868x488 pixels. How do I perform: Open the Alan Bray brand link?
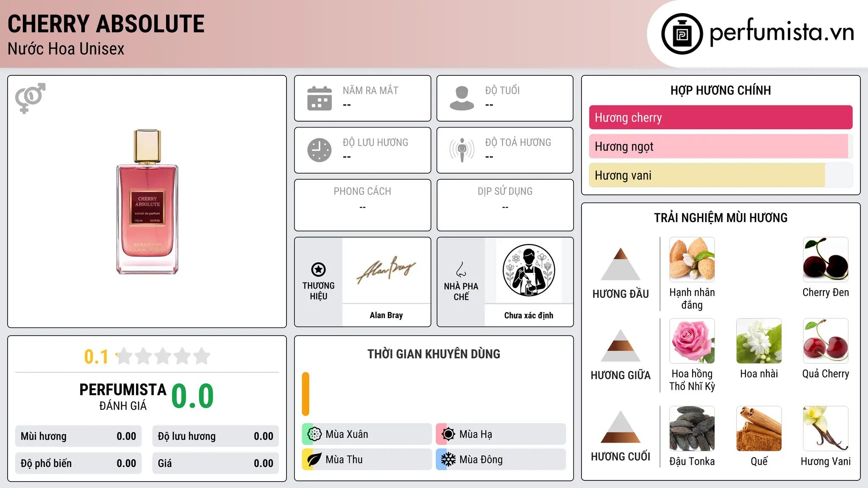pyautogui.click(x=386, y=315)
